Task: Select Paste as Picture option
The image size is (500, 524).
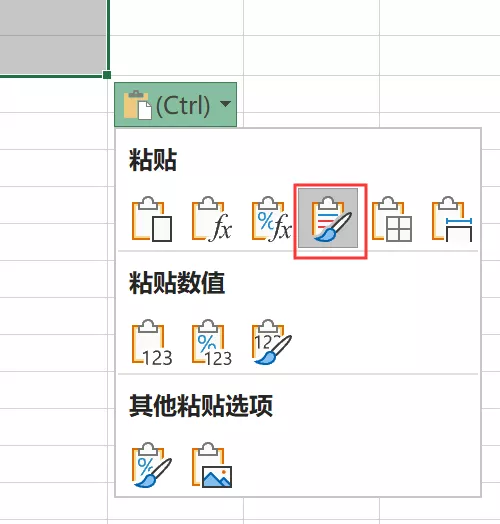Action: coord(212,465)
